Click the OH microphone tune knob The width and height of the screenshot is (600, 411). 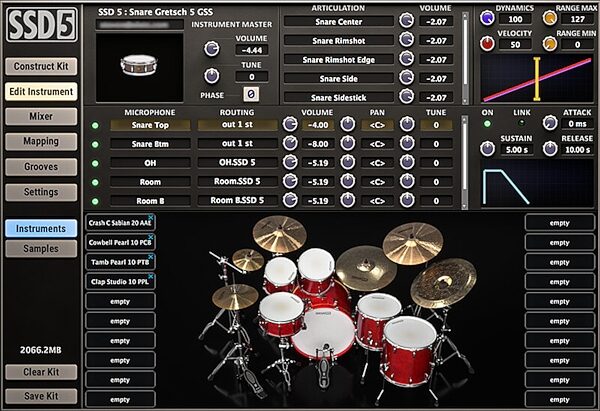407,162
